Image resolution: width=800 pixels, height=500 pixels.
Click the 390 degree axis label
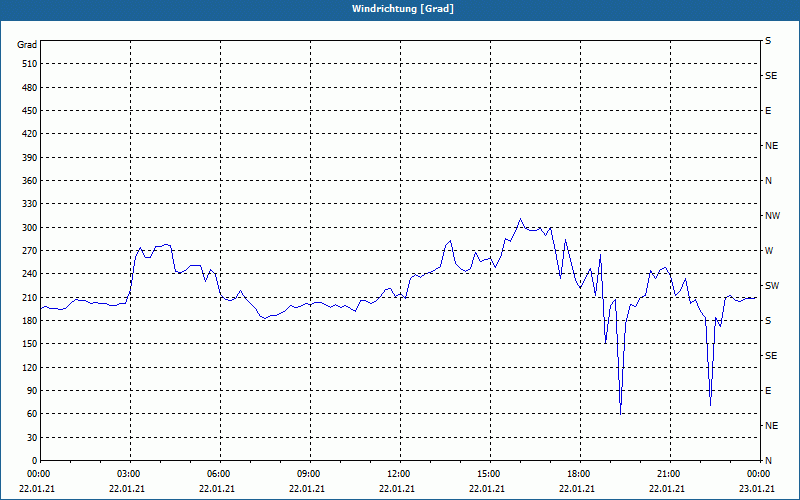pyautogui.click(x=30, y=157)
